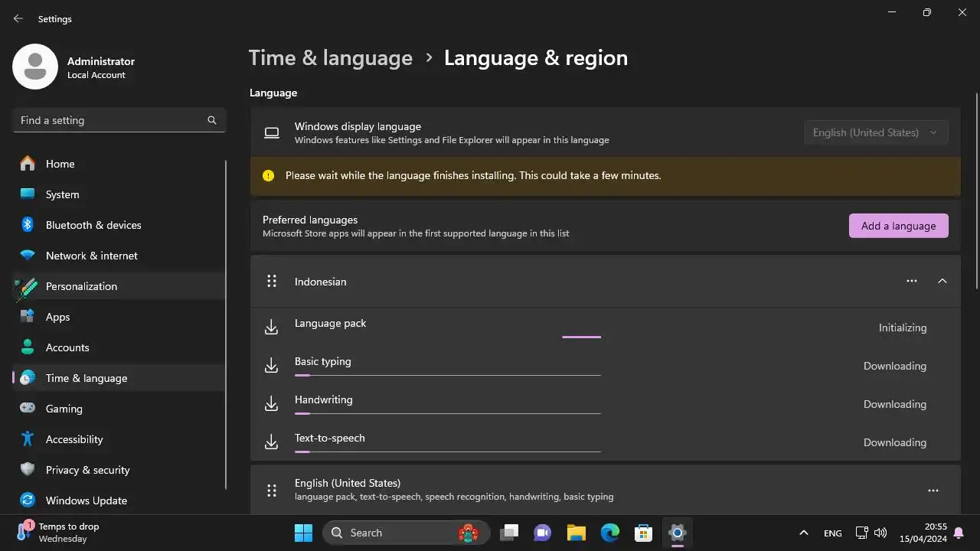Click the network tray icon
The image size is (980, 551).
(861, 533)
